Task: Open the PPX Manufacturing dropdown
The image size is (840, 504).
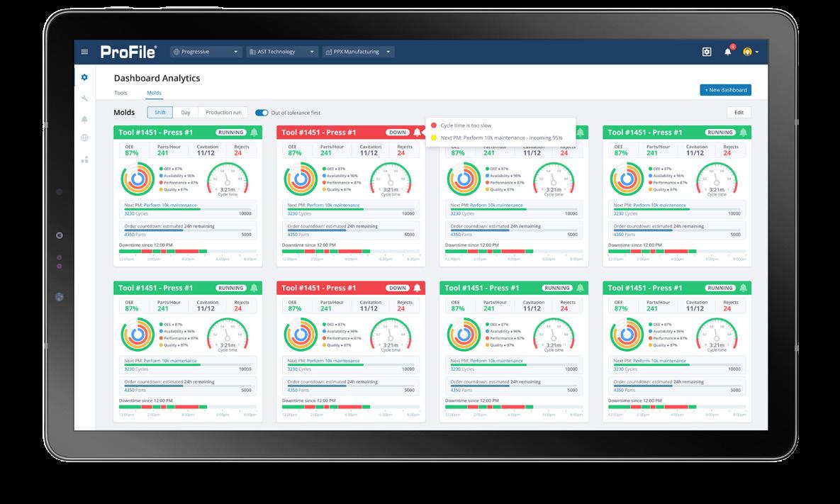Action: click(x=359, y=52)
